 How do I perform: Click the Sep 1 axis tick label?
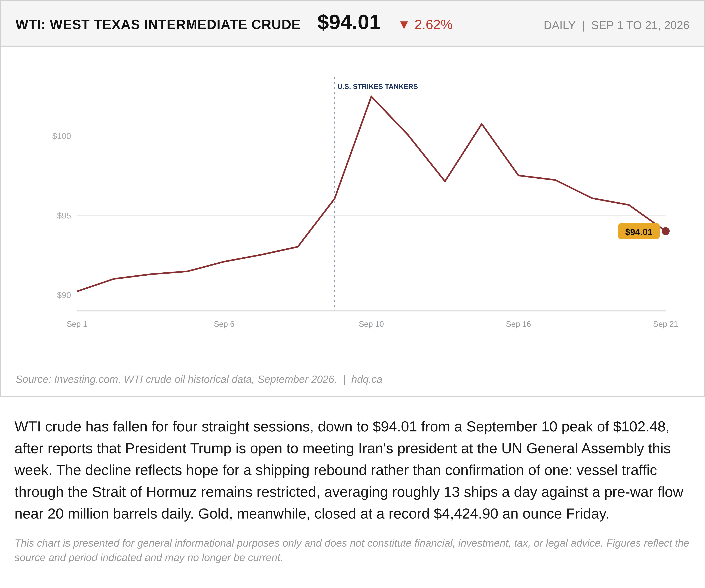tap(77, 324)
